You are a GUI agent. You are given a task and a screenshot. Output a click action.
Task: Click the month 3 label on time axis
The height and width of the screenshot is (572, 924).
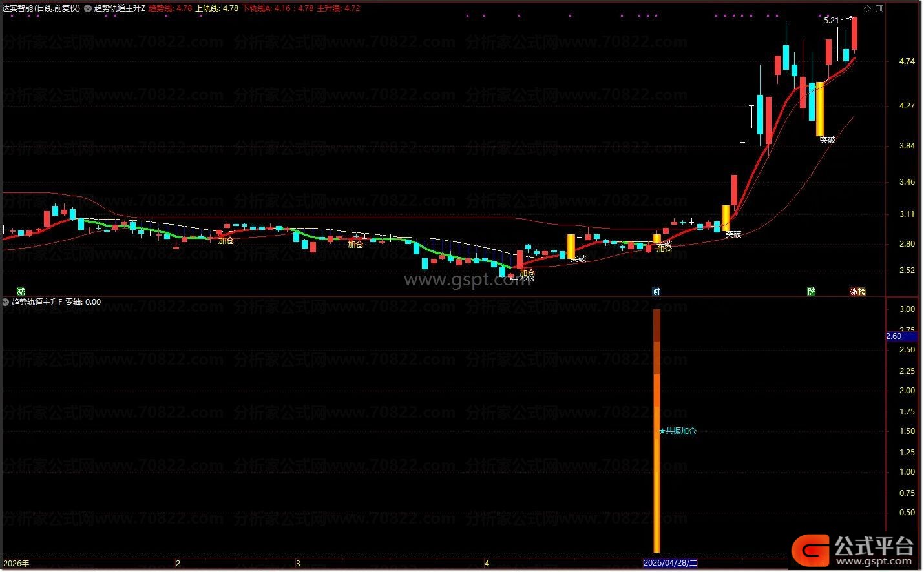click(x=298, y=563)
